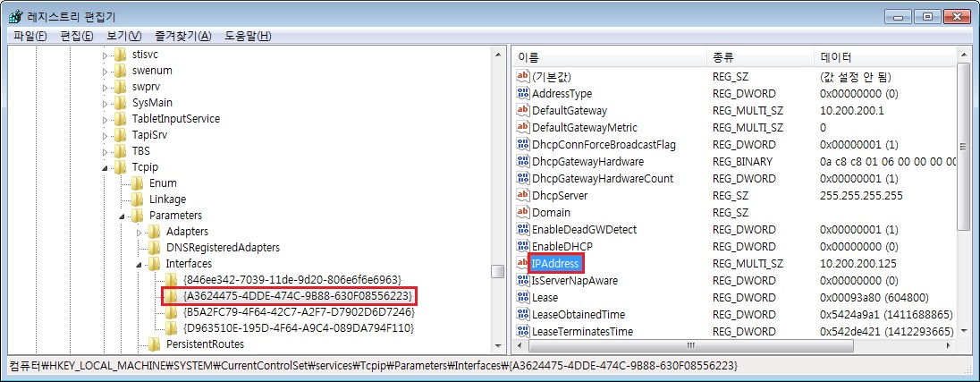The height and width of the screenshot is (382, 980).
Task: Click values pane horizontal scroll left arrow
Action: (x=519, y=344)
